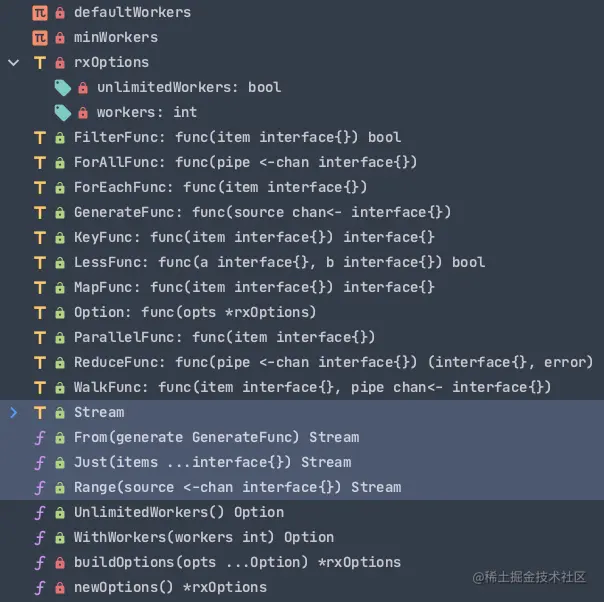Viewport: 604px width, 602px height.
Task: Expand the Stream type node
Action: tap(13, 412)
